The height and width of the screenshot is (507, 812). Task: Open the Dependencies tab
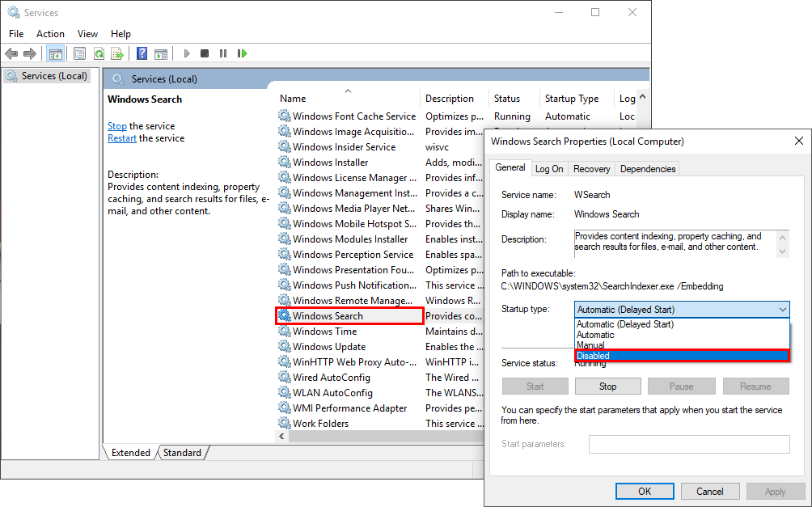coord(648,169)
